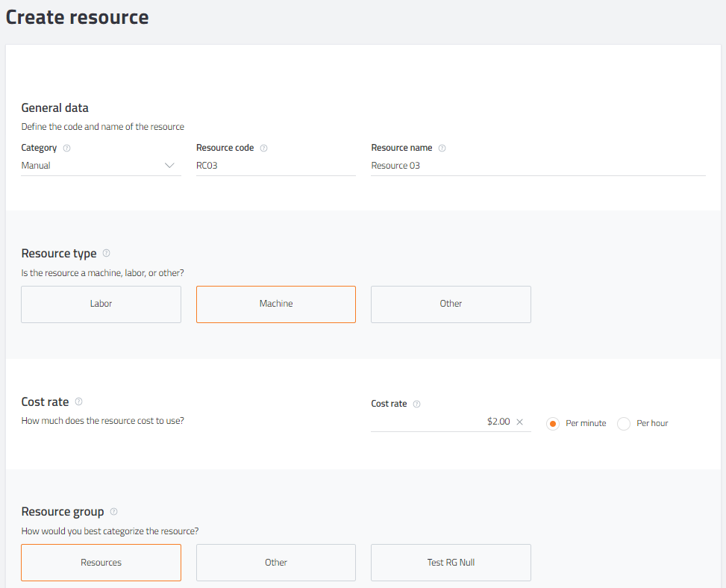726x588 pixels.
Task: Select the Per minute radio button
Action: pyautogui.click(x=553, y=424)
